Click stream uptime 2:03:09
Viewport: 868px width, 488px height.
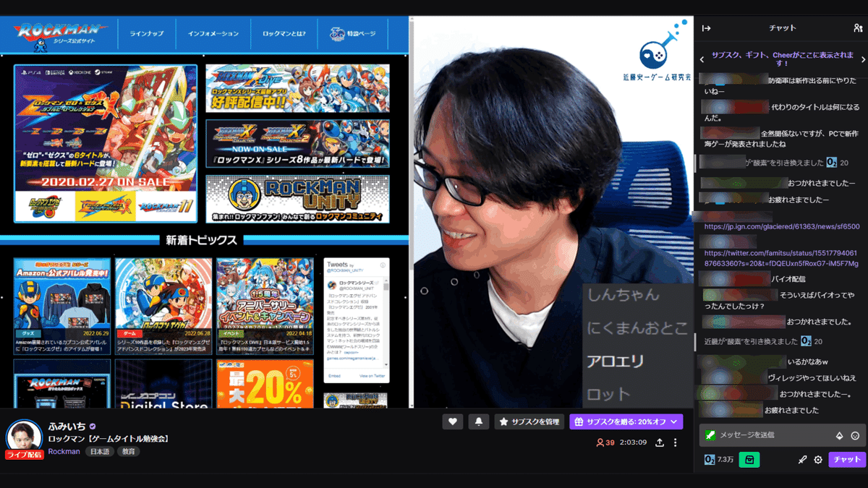(x=633, y=442)
